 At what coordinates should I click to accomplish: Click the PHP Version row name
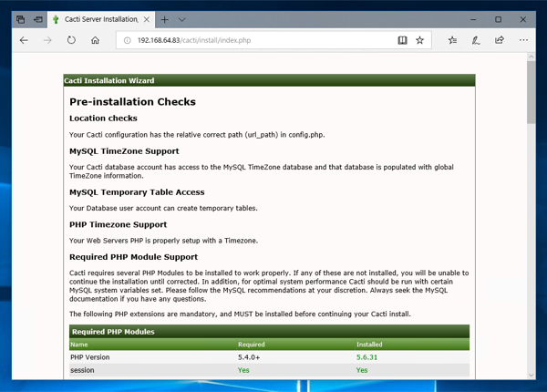pos(90,357)
